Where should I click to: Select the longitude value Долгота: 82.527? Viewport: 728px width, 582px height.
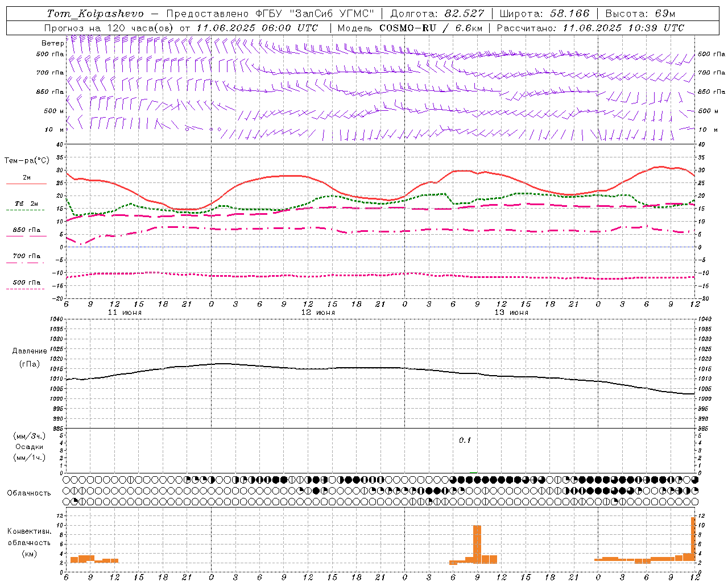click(x=437, y=14)
